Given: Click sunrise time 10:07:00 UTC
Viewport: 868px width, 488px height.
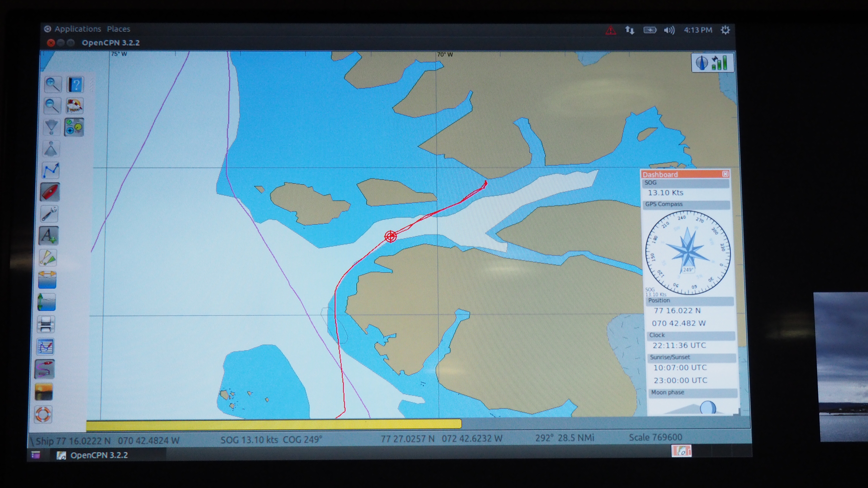Looking at the screenshot, I should pos(680,368).
